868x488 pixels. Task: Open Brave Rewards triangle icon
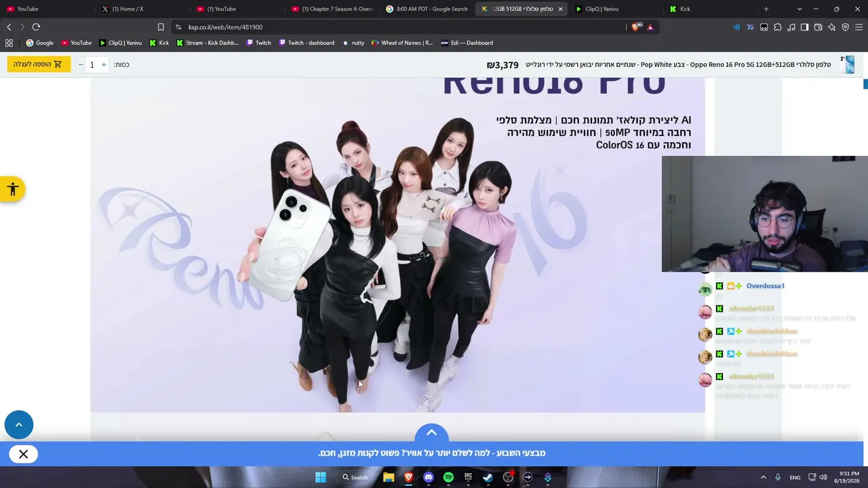(650, 27)
